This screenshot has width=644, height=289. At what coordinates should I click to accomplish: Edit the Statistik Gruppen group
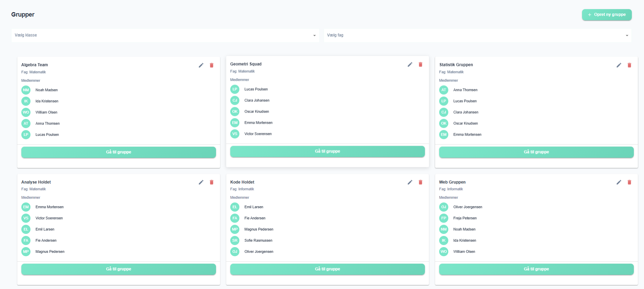click(x=619, y=65)
